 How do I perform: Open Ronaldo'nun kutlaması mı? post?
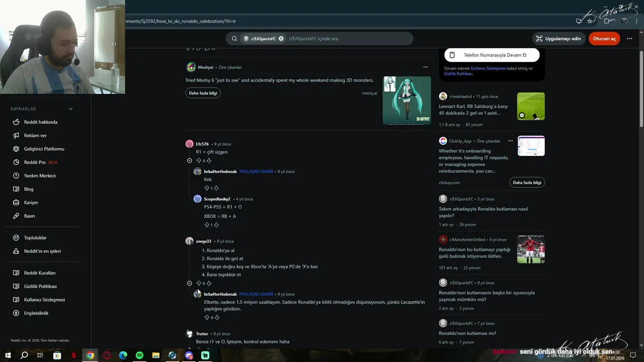pos(467,333)
